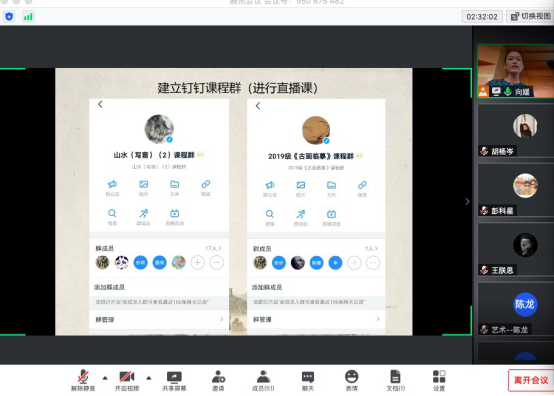Expand video options arrow beside 开启视频
This screenshot has height=396, width=554.
[x=149, y=378]
